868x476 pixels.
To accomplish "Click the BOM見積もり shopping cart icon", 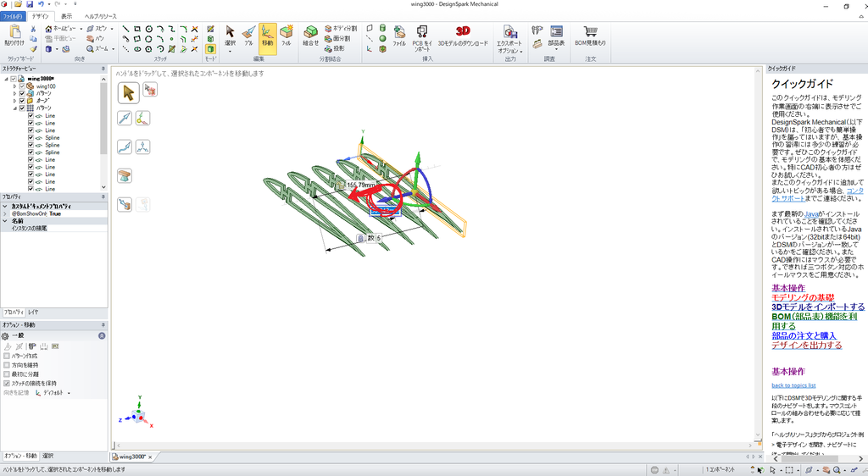I will tap(590, 36).
